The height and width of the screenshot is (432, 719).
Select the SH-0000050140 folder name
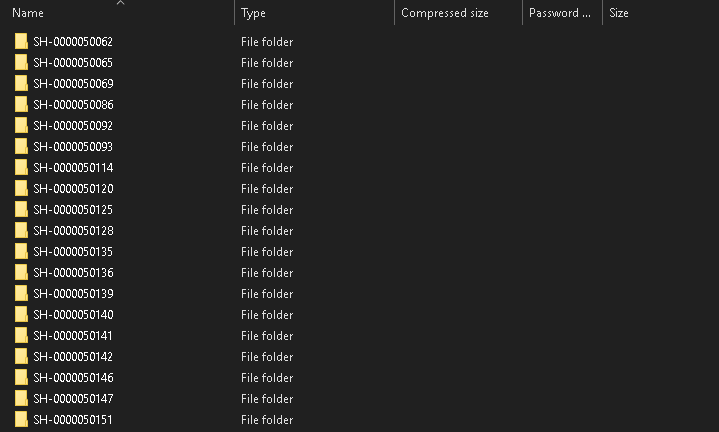pos(73,315)
